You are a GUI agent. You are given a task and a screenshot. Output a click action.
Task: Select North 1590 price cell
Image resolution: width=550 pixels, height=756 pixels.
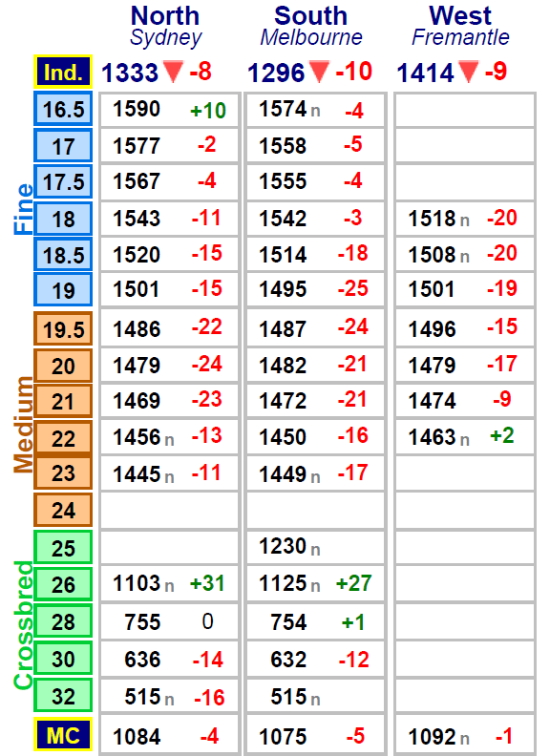169,110
